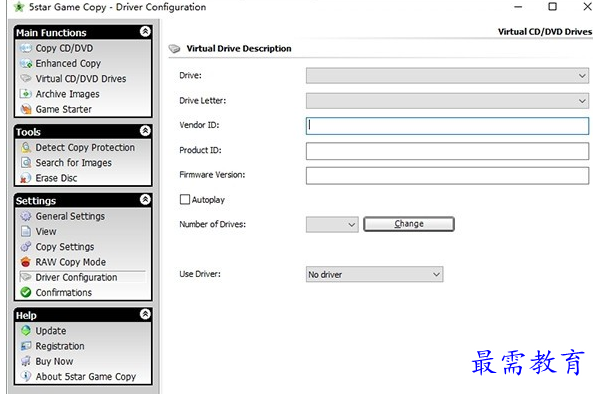Click the Game Starter icon
The width and height of the screenshot is (593, 394).
point(26,109)
